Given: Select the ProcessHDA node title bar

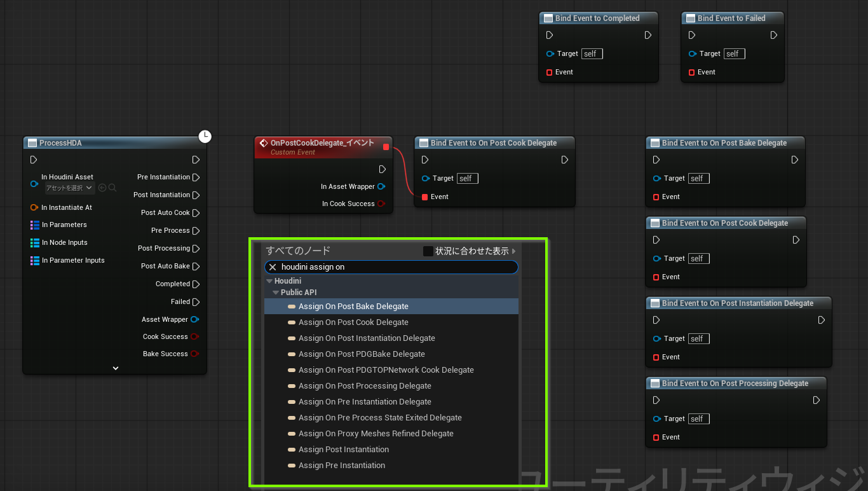Looking at the screenshot, I should click(114, 143).
